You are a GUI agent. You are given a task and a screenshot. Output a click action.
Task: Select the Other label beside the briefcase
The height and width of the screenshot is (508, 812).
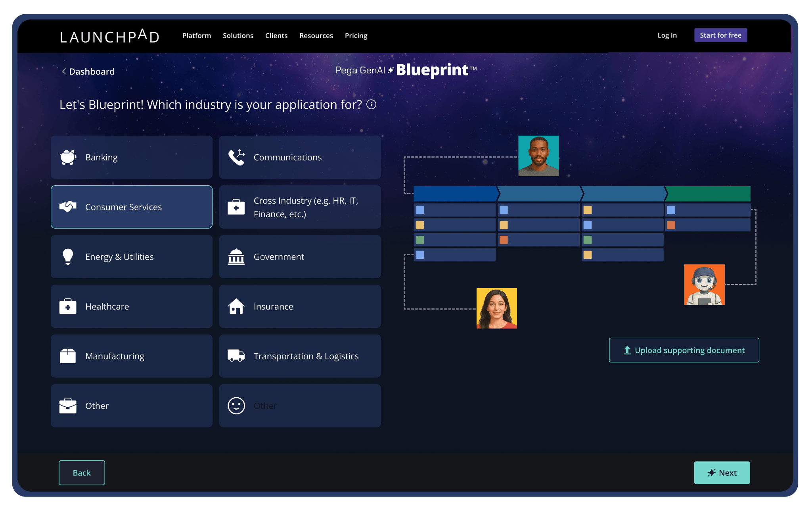(97, 406)
